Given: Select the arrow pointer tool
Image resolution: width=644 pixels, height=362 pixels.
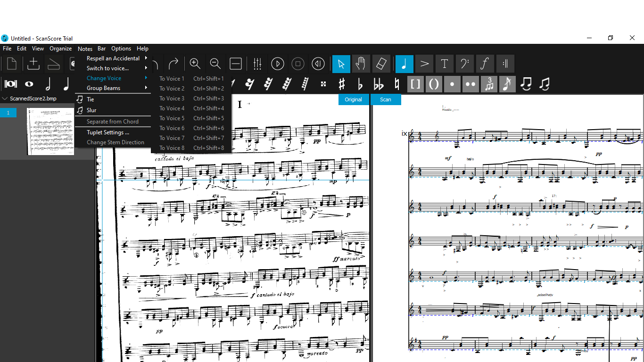Looking at the screenshot, I should click(x=341, y=64).
